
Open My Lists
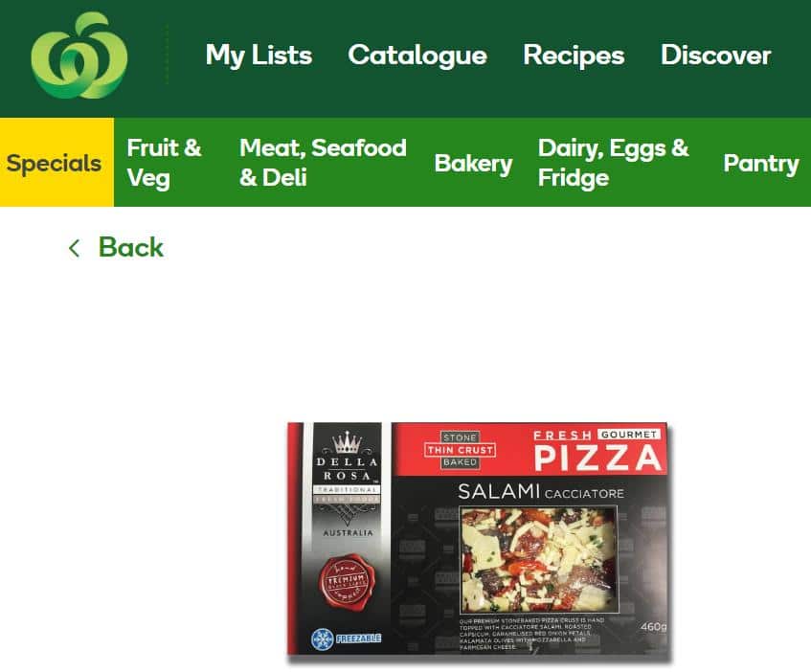click(x=259, y=56)
